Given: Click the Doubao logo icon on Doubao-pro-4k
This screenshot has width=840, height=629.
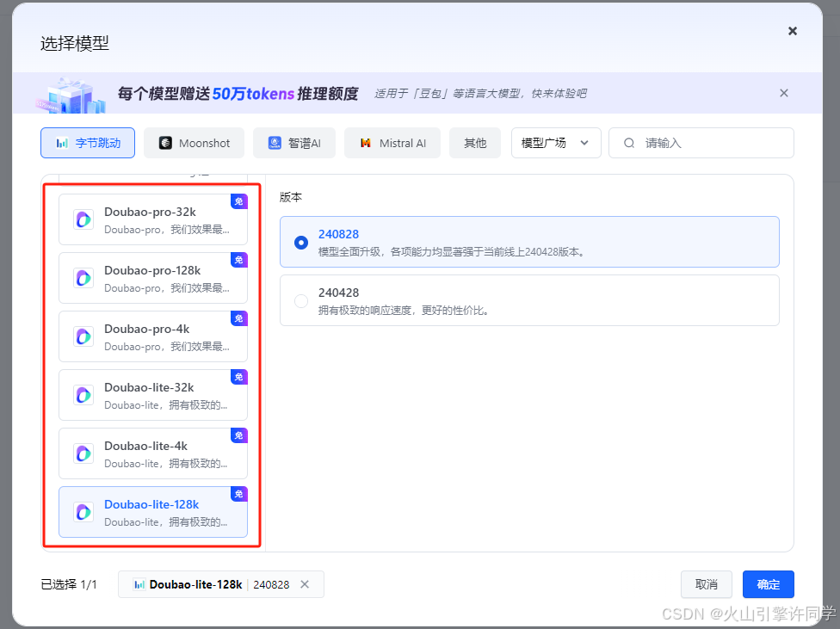Looking at the screenshot, I should coord(83,336).
